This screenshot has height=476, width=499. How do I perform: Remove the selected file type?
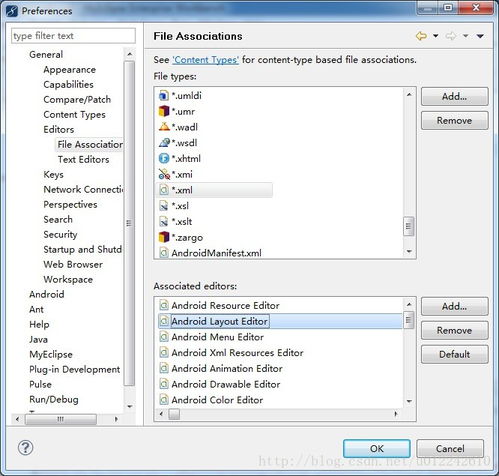coord(454,120)
